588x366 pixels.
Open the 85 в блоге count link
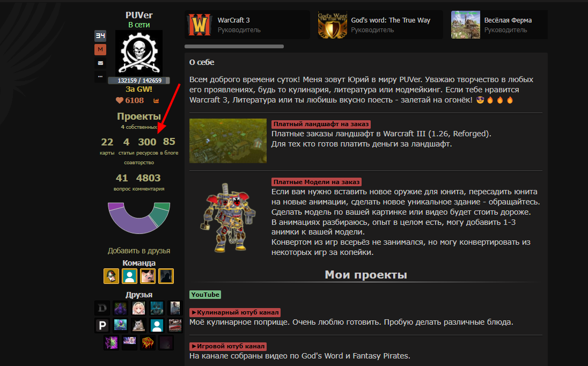pos(169,147)
